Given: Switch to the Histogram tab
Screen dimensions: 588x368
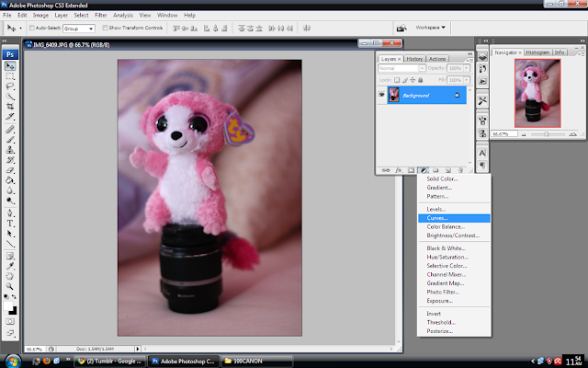Looking at the screenshot, I should pos(537,52).
